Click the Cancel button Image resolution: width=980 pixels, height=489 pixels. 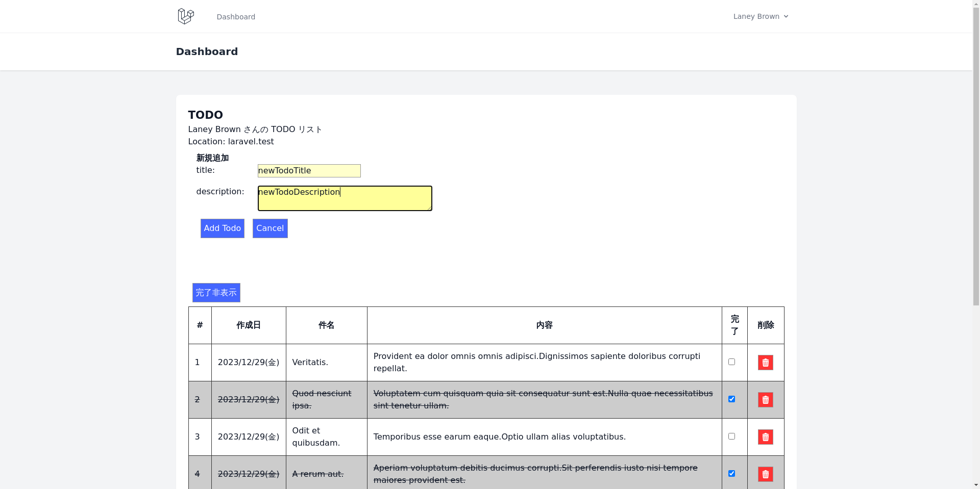click(269, 228)
